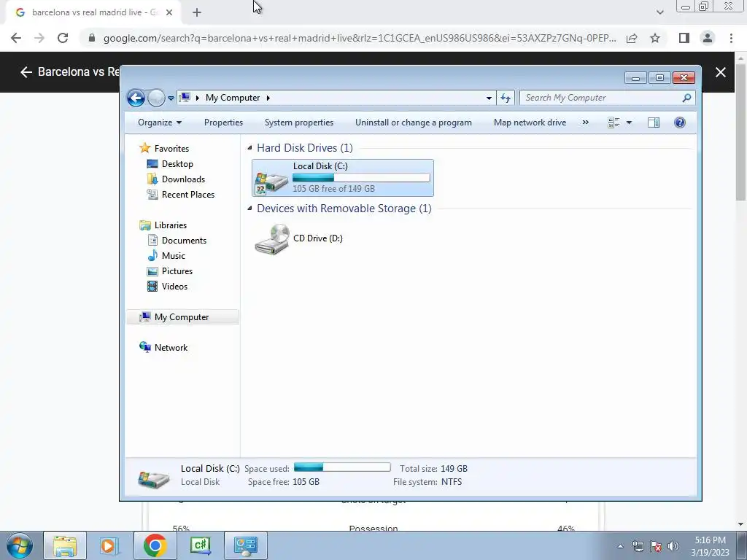Open Downloads in the navigation pane

(x=183, y=179)
